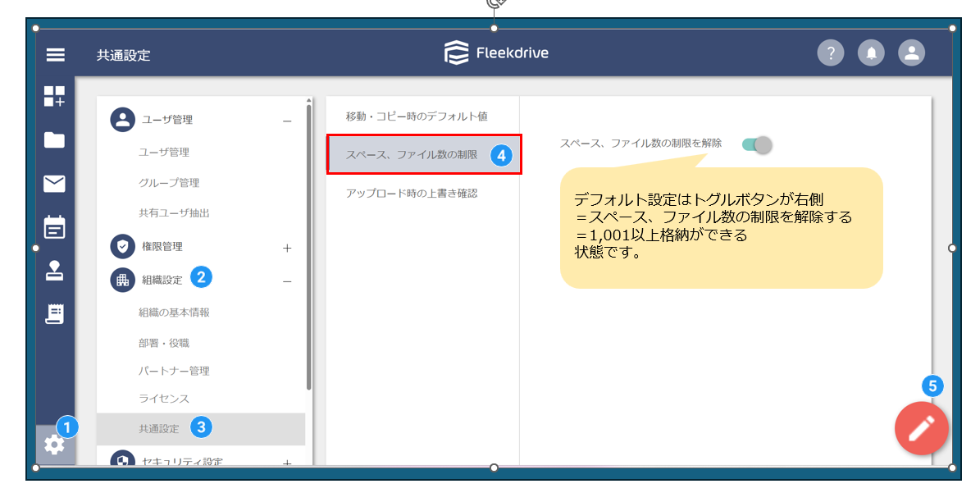Click the help question mark icon
The width and height of the screenshot is (980, 502).
point(831,53)
